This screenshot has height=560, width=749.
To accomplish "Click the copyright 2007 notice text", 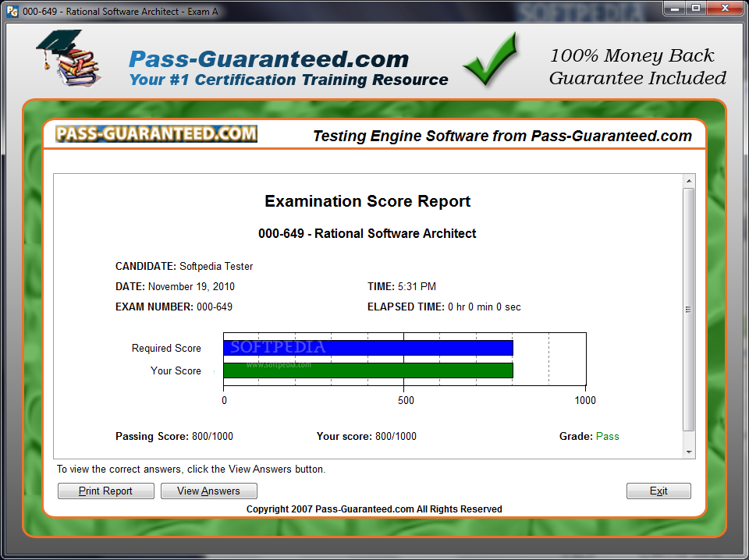I will coord(374,509).
